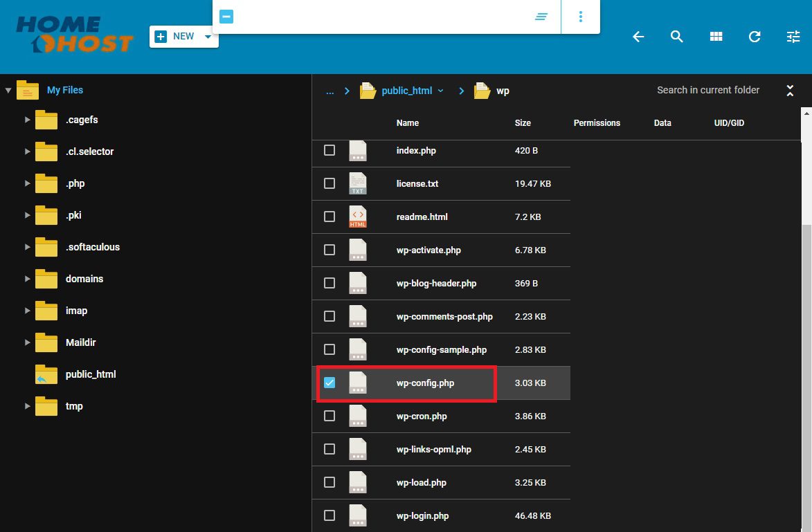Check the wp-cron.php checkbox
Image resolution: width=812 pixels, height=532 pixels.
[x=330, y=416]
